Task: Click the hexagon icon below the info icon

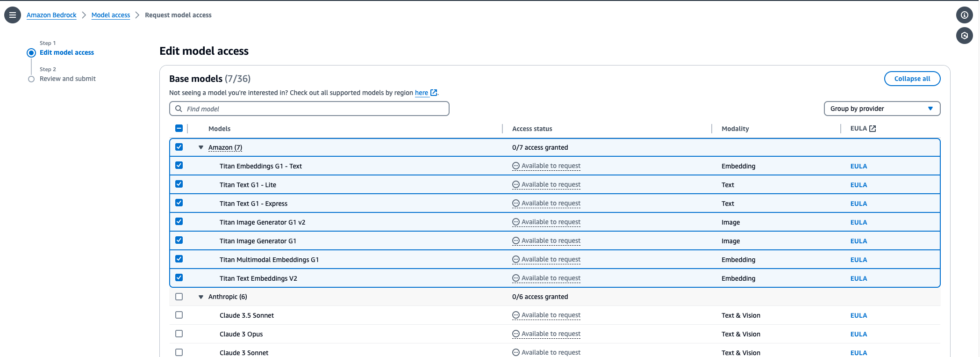Action: pos(964,36)
